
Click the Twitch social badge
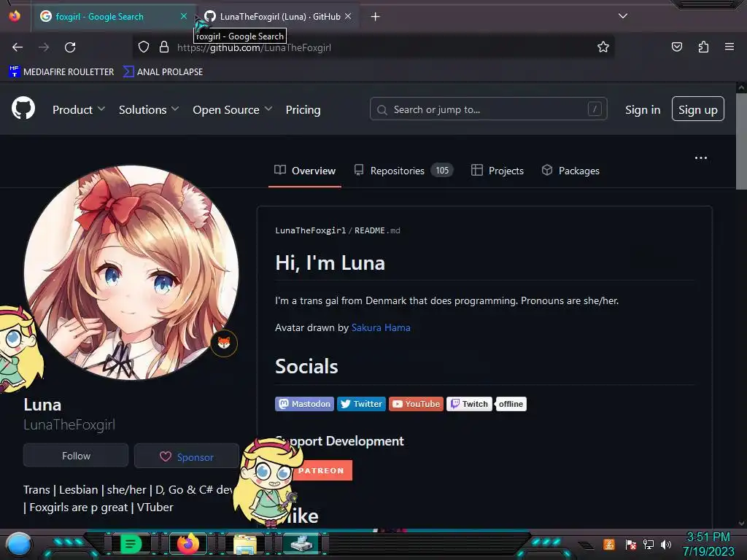469,404
